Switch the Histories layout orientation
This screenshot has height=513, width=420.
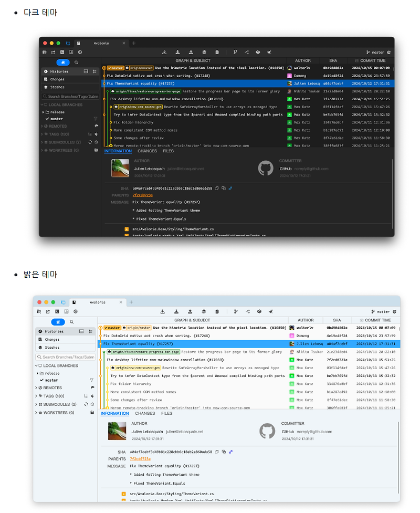(x=86, y=71)
